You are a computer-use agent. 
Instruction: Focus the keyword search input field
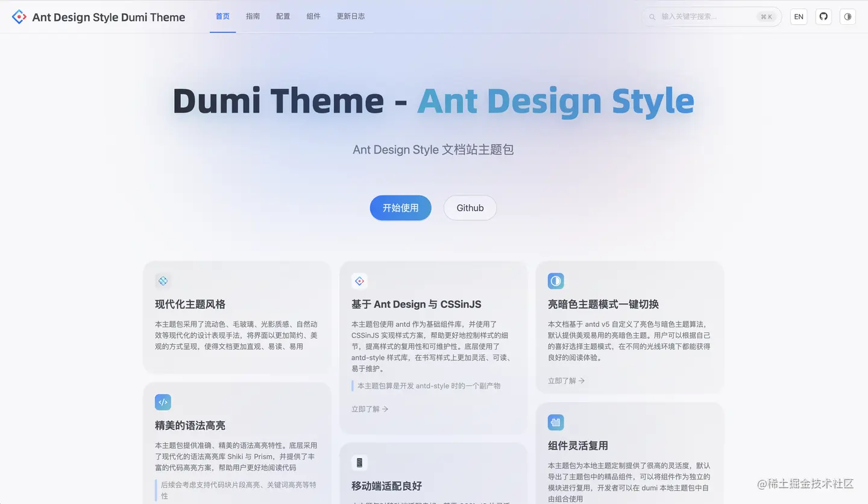click(x=711, y=17)
